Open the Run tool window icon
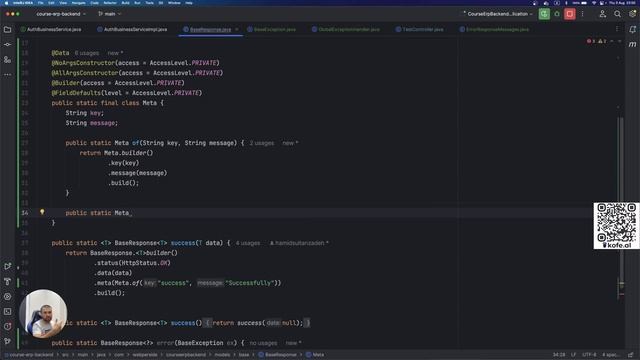 [x=7, y=266]
